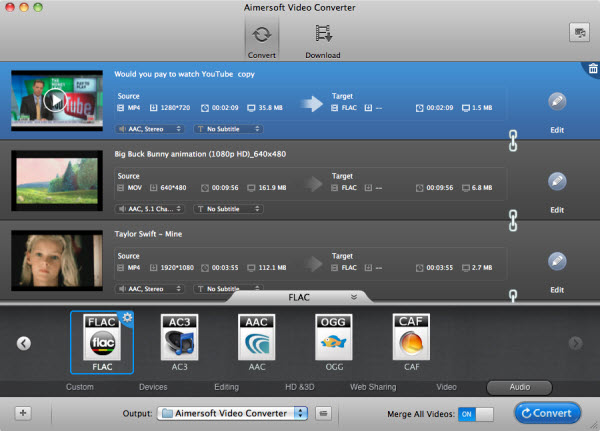Open AAC, Stereo audio dropdown for YouTube video
Viewport: 600px width, 431px height.
tap(150, 129)
